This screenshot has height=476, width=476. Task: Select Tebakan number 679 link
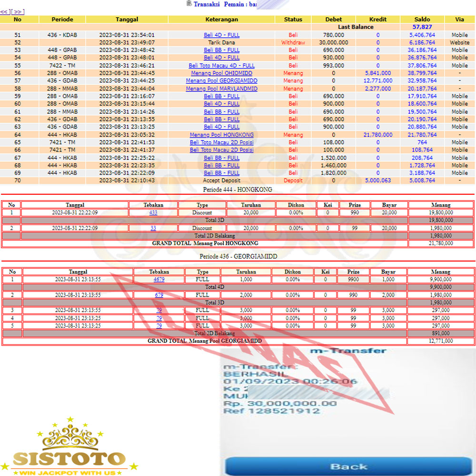tap(159, 295)
